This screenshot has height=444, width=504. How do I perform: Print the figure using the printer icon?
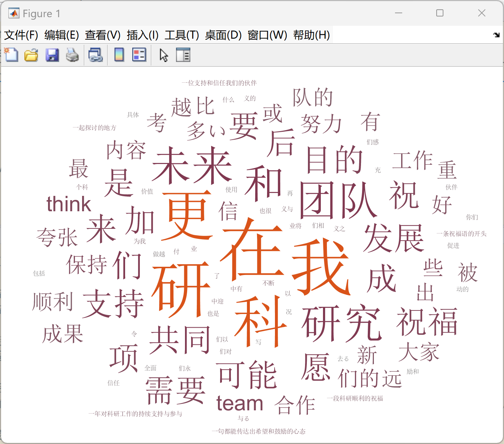(x=72, y=55)
